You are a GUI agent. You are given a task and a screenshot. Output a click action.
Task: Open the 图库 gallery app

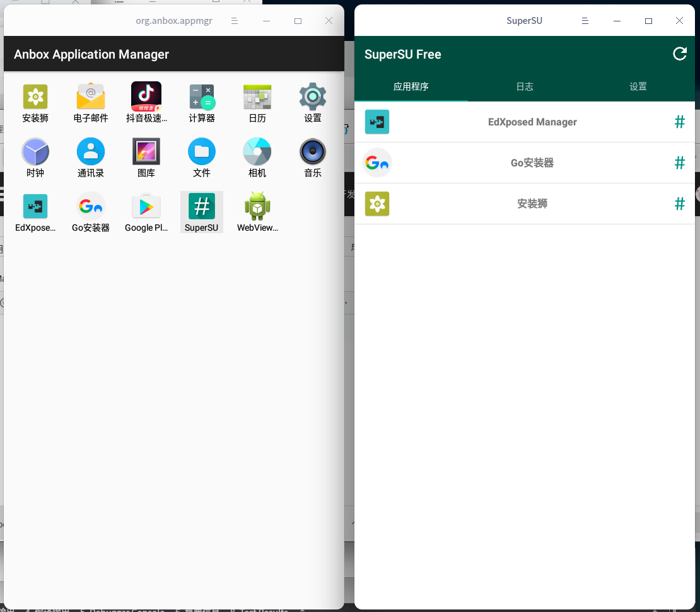click(x=146, y=158)
